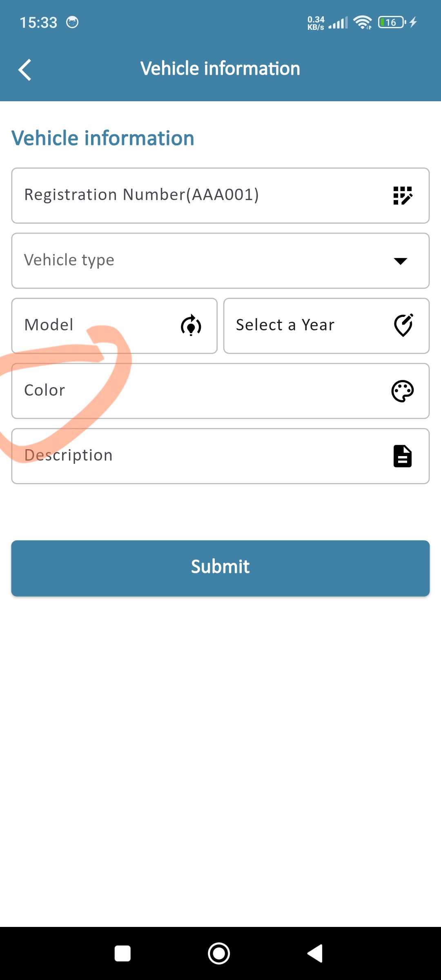Image resolution: width=441 pixels, height=980 pixels.
Task: Focus the Description text field
Action: 196,456
